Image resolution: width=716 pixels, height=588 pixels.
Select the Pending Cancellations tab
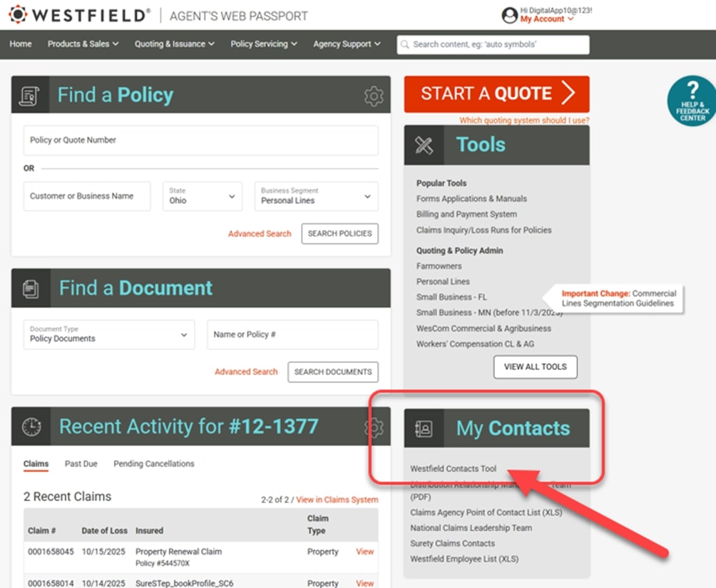point(153,464)
